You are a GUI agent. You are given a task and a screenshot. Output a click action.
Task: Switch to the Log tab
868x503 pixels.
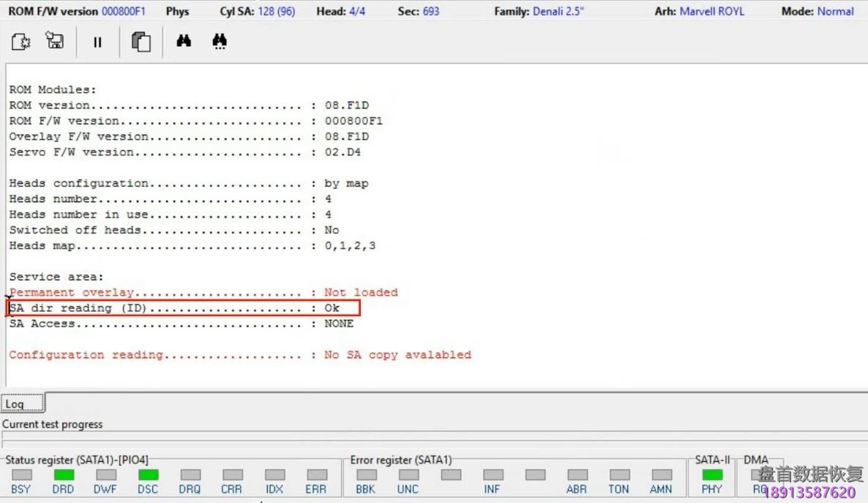click(22, 403)
